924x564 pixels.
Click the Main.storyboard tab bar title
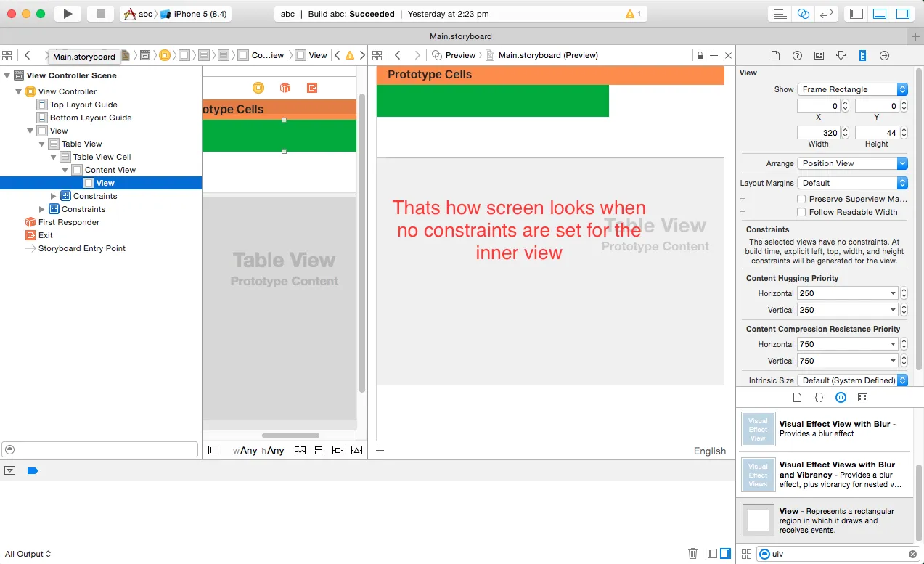(x=460, y=36)
